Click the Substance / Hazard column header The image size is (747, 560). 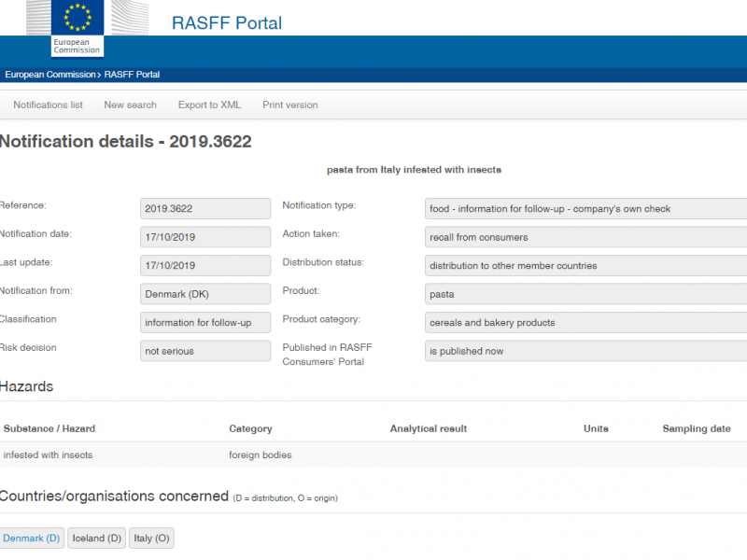coord(49,428)
